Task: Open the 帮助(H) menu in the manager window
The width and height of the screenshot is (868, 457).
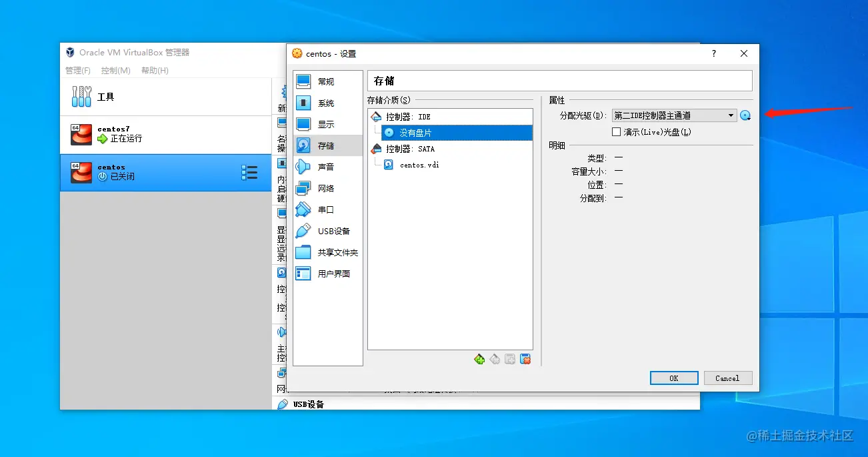Action: (155, 70)
